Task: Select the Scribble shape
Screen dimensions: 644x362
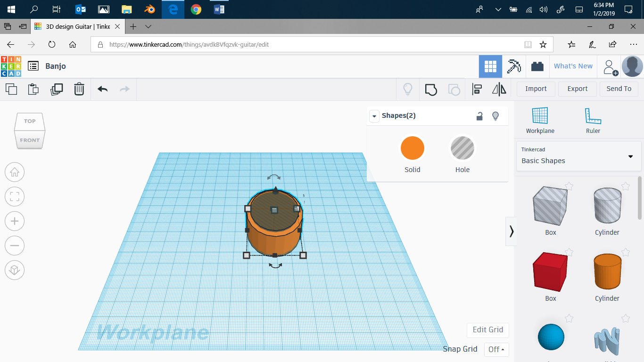Action: [607, 340]
